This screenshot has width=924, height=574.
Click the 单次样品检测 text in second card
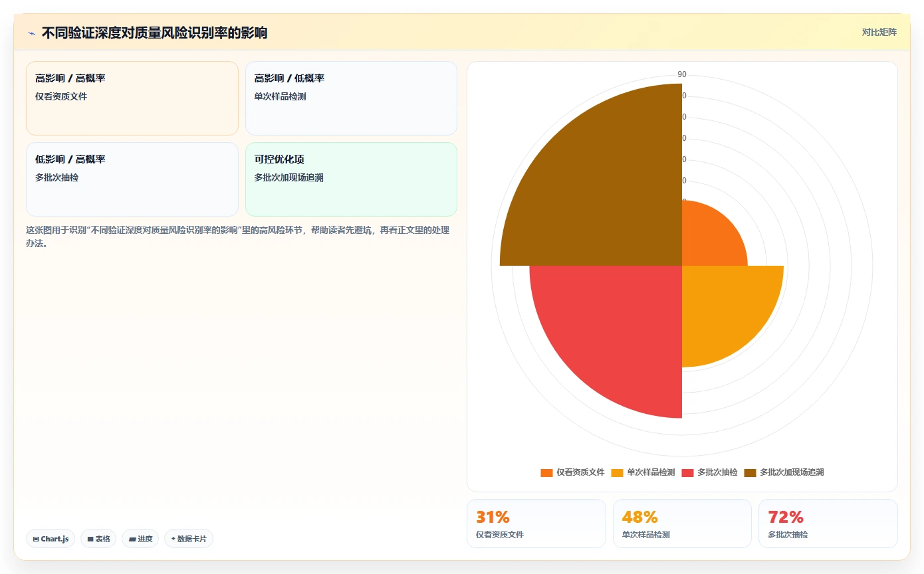pos(280,96)
